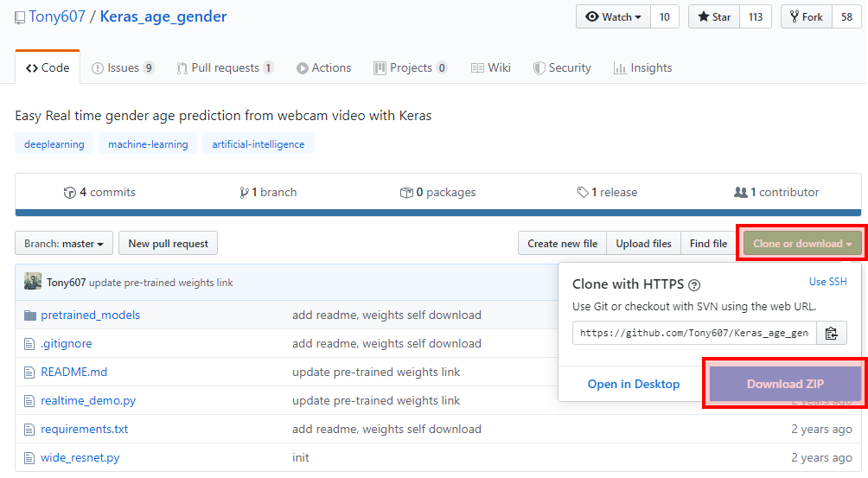View the 1 contributor list
The height and width of the screenshot is (478, 868).
(776, 192)
